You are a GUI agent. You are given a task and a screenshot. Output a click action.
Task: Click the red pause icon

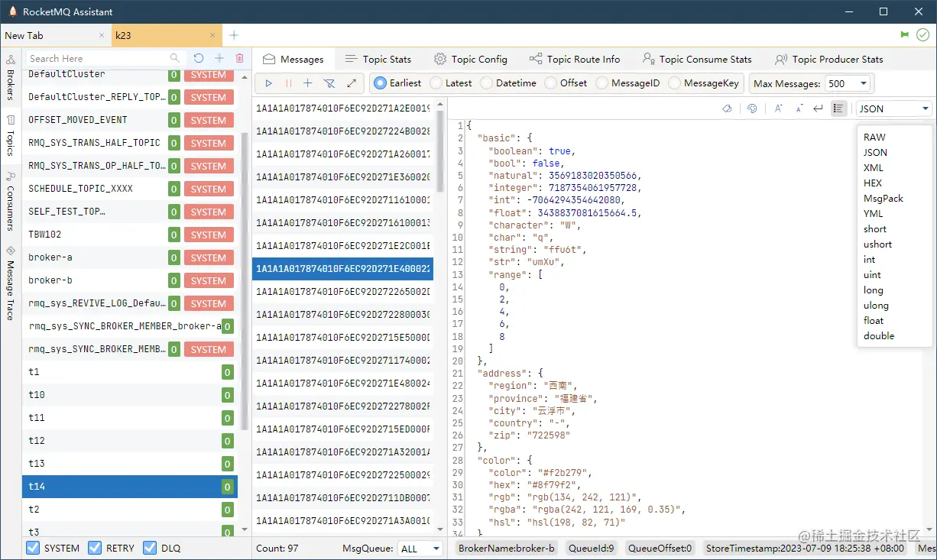coord(288,83)
